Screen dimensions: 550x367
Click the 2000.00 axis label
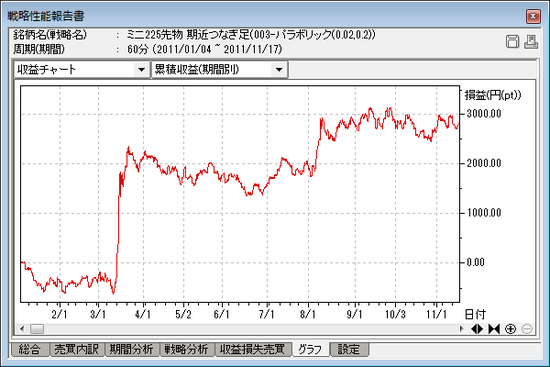[x=484, y=163]
